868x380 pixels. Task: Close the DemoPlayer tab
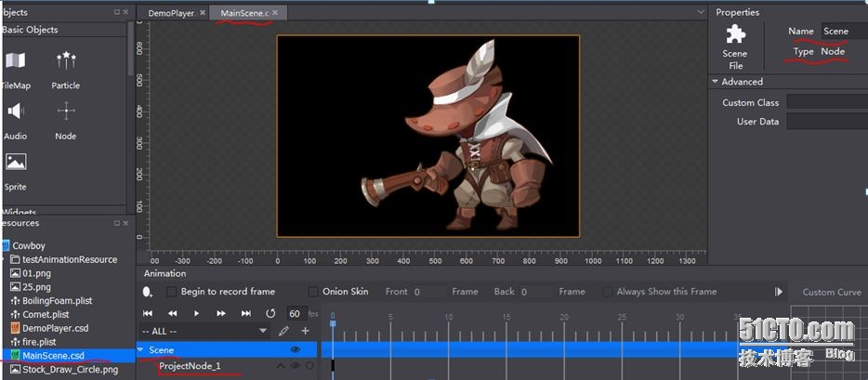pos(202,12)
